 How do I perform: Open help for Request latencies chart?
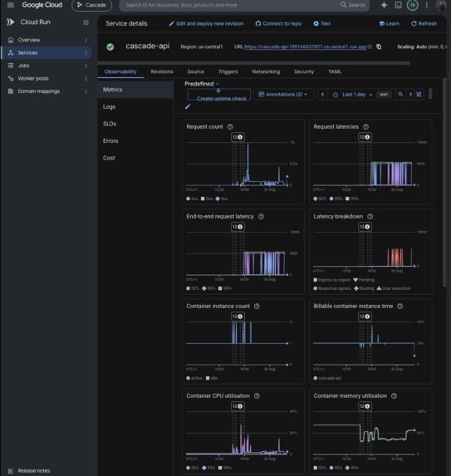(x=365, y=126)
